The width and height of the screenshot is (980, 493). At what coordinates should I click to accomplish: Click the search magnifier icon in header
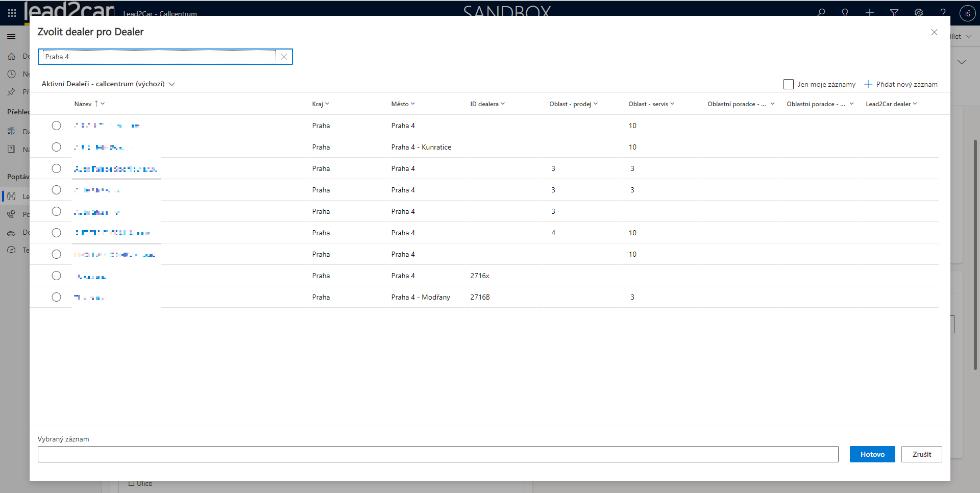point(821,13)
